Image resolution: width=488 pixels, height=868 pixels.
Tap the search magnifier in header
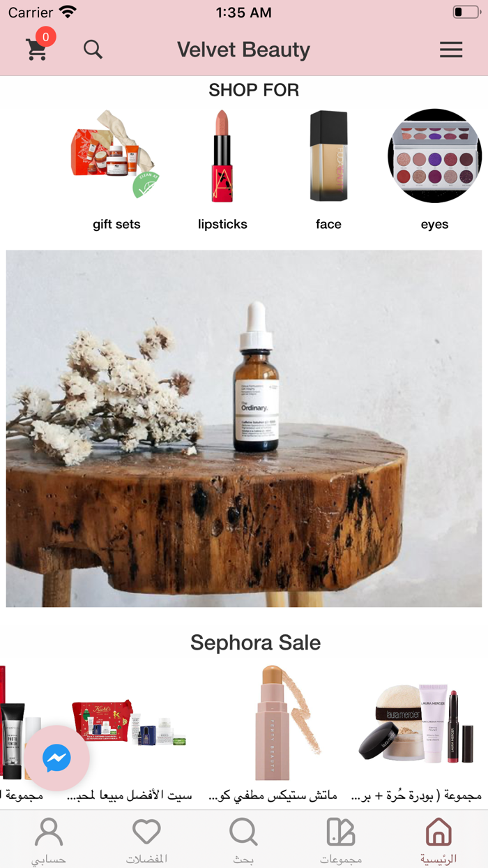(93, 49)
